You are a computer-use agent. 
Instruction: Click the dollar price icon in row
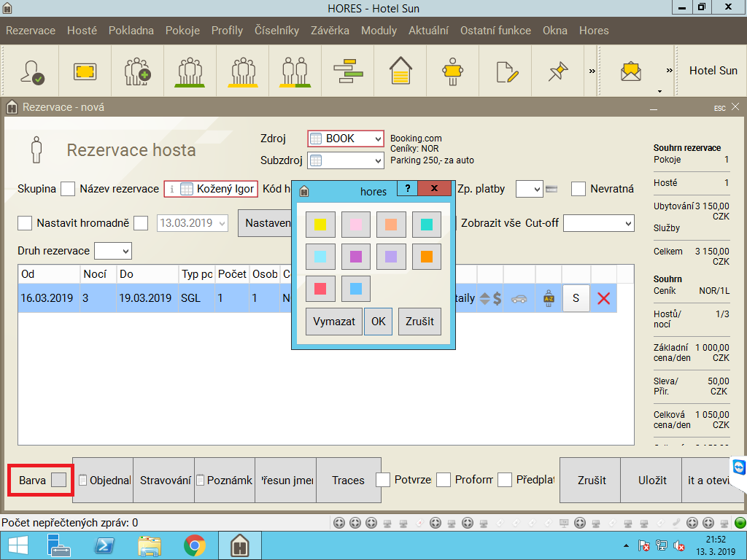pos(497,298)
